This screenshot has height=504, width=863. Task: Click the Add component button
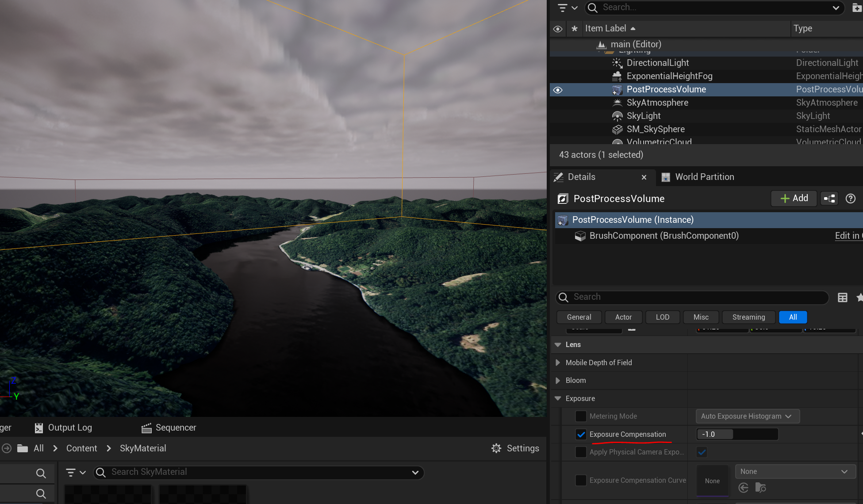coord(794,199)
